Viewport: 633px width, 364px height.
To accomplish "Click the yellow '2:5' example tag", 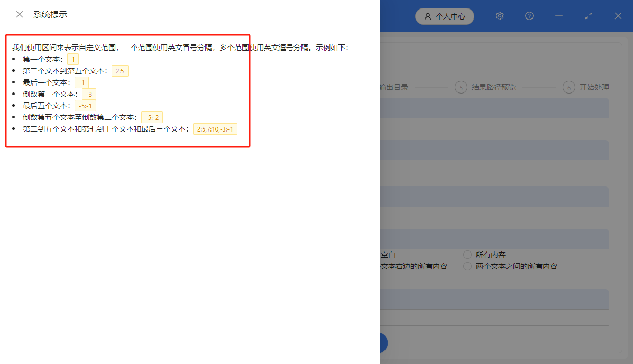I will click(x=120, y=70).
